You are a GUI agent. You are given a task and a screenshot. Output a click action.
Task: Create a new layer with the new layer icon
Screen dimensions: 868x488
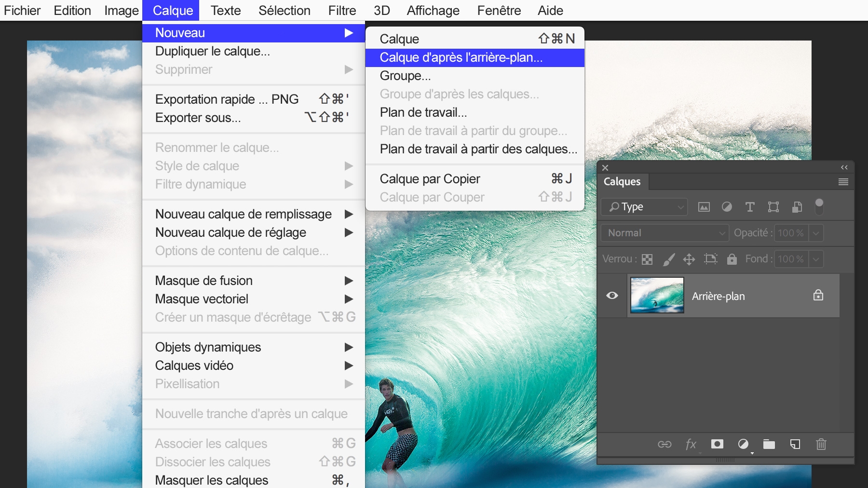tap(796, 445)
